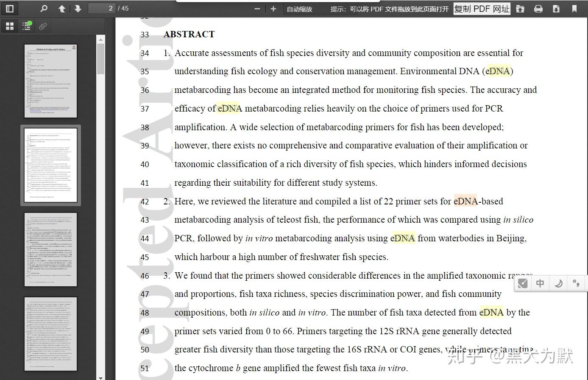Viewport: 588px width, 380px height.
Task: Toggle the sidebar panel
Action: 10,8
